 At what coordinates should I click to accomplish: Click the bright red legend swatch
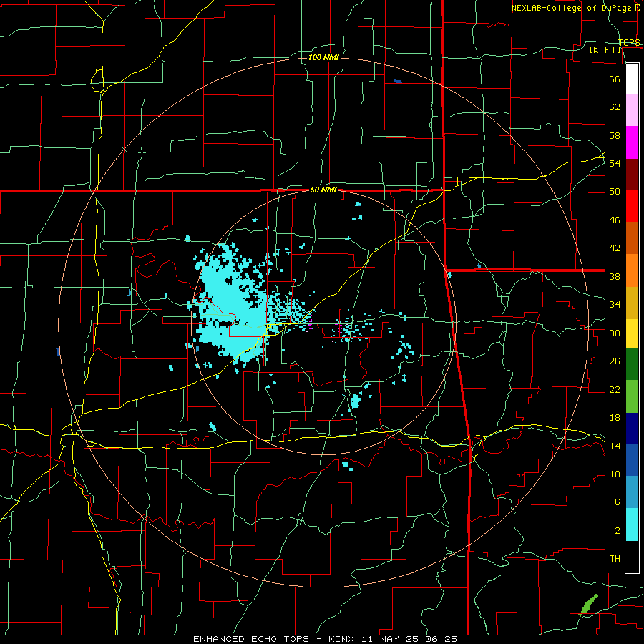click(x=632, y=206)
